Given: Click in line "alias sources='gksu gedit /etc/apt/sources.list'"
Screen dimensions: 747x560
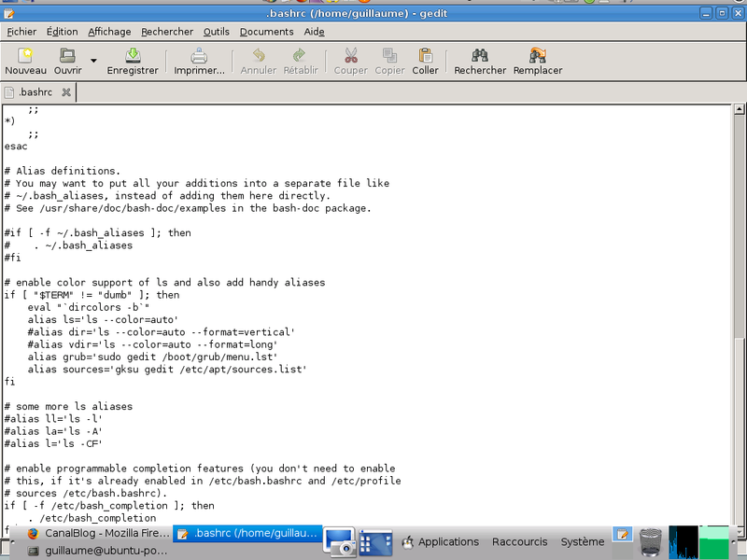Looking at the screenshot, I should pos(167,370).
